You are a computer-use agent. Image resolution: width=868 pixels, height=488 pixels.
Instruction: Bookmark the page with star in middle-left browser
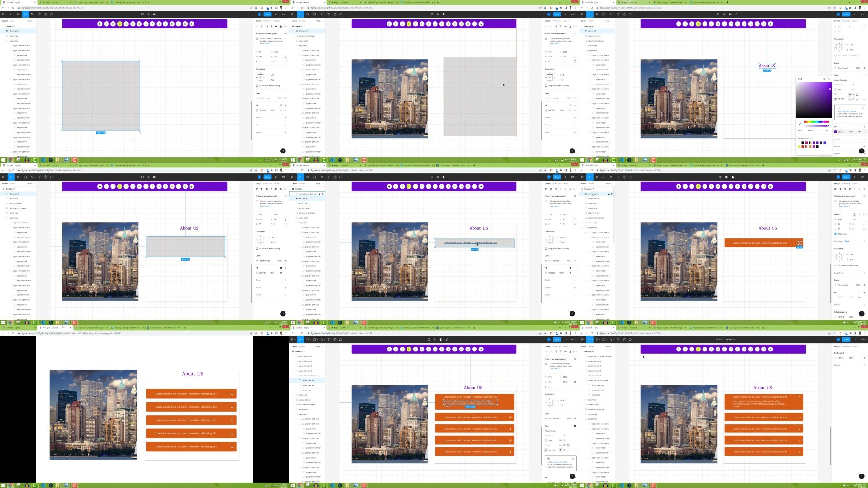(257, 170)
